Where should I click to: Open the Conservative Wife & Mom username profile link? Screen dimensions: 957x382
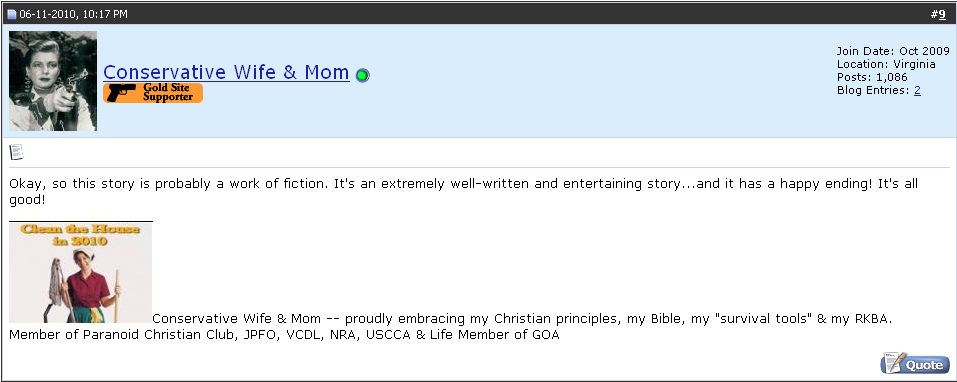tap(226, 73)
